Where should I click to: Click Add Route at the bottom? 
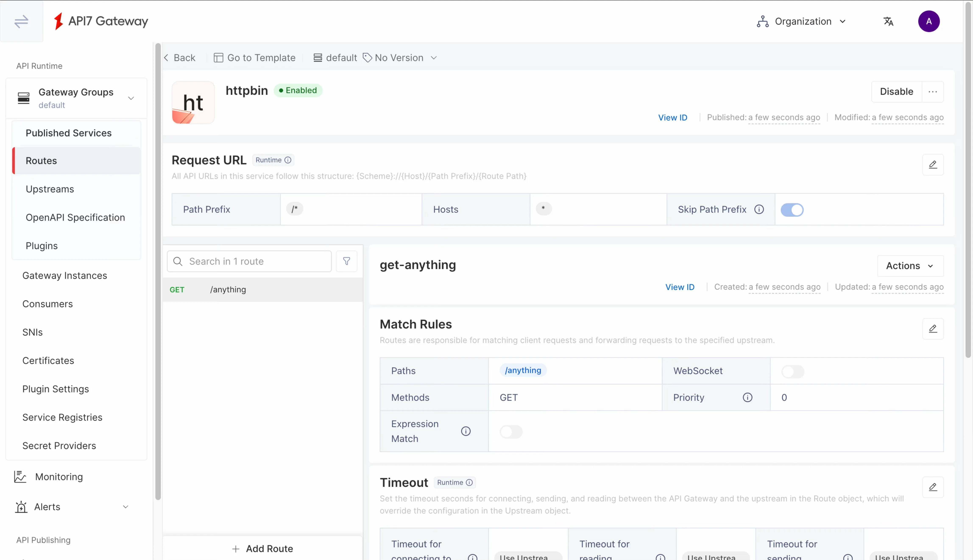pos(263,549)
